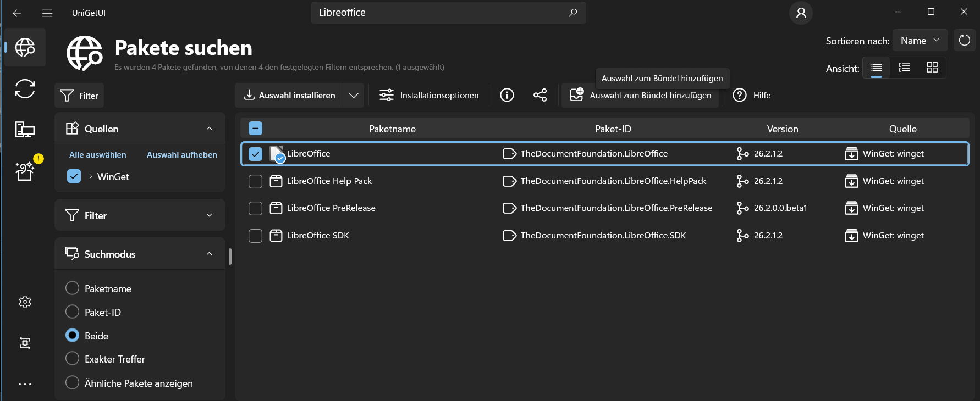Switch to the grid view icon
980x401 pixels.
(932, 68)
